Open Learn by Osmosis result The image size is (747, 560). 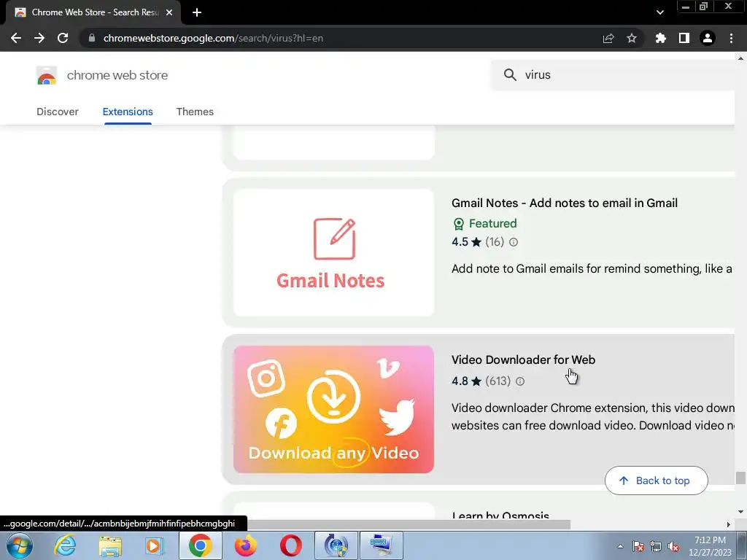point(500,516)
